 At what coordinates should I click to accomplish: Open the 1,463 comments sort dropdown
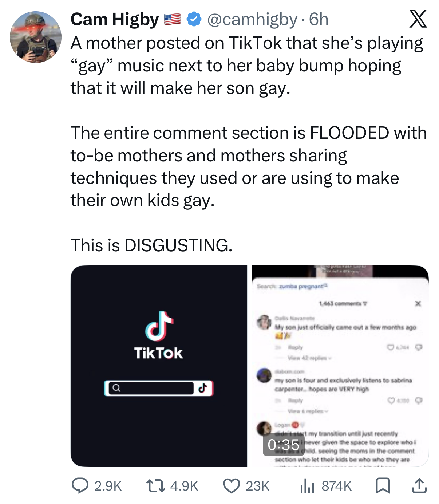pos(344,303)
